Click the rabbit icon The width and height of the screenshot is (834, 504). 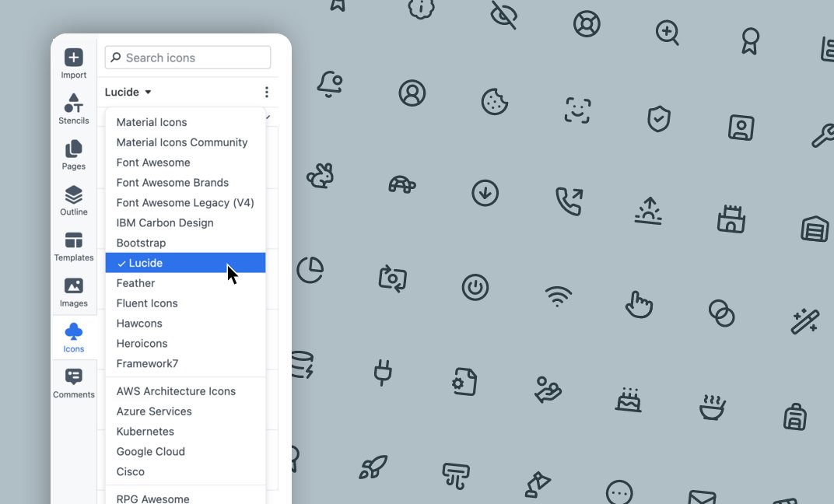pyautogui.click(x=321, y=176)
